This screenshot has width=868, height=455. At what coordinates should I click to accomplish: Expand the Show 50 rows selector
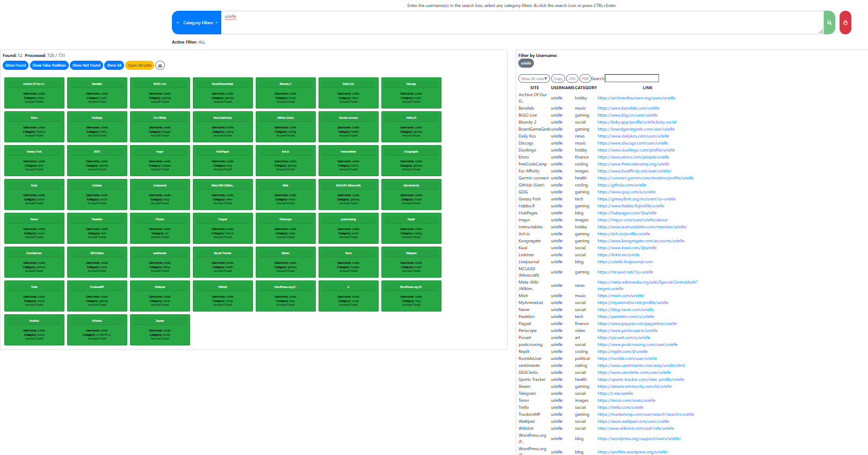tap(534, 78)
